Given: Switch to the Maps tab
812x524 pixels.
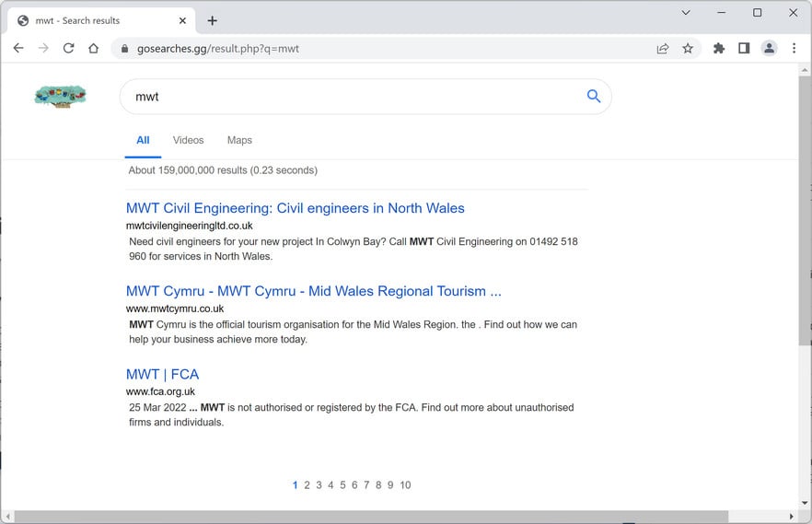Looking at the screenshot, I should pos(239,140).
